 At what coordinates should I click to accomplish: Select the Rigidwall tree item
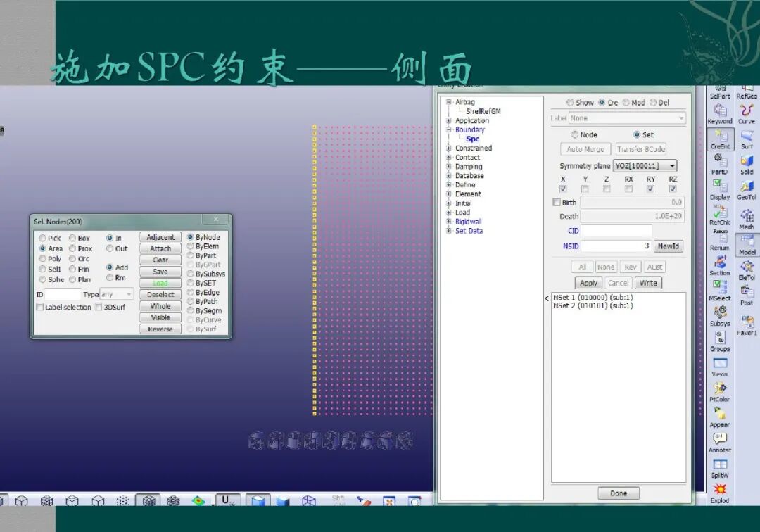468,222
